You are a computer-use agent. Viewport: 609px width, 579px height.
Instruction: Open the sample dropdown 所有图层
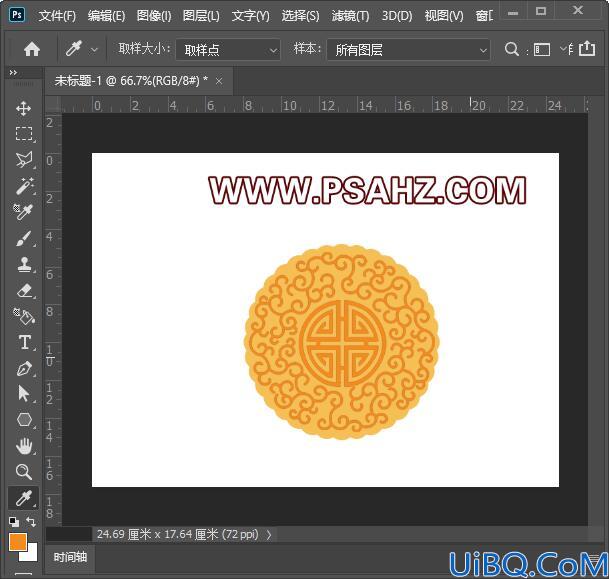click(x=408, y=50)
